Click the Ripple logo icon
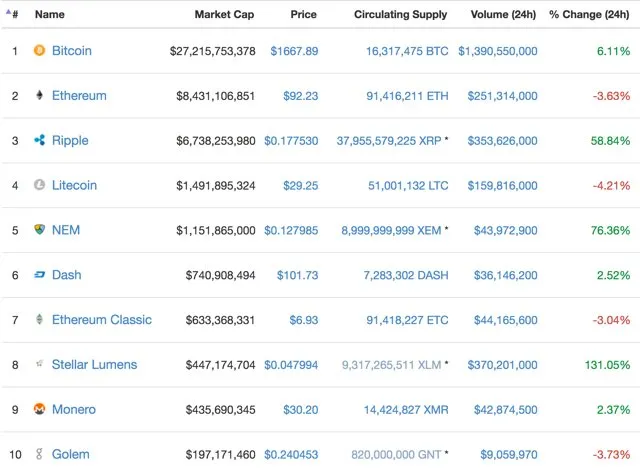This screenshot has height=476, width=640. [40, 140]
